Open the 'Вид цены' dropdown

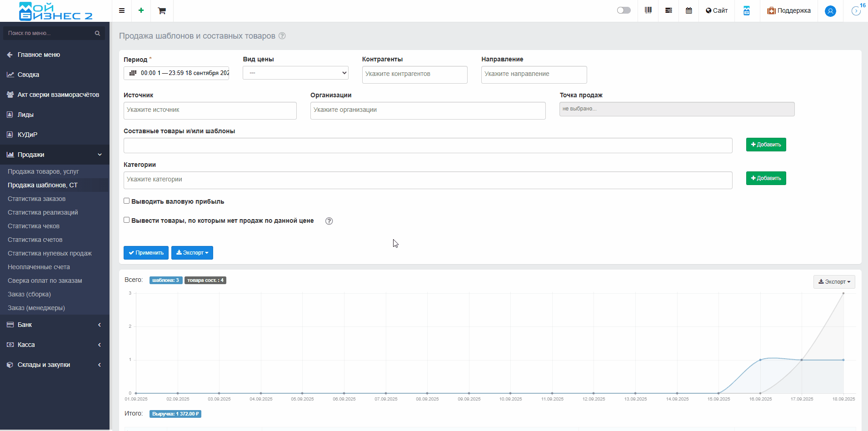coord(295,73)
